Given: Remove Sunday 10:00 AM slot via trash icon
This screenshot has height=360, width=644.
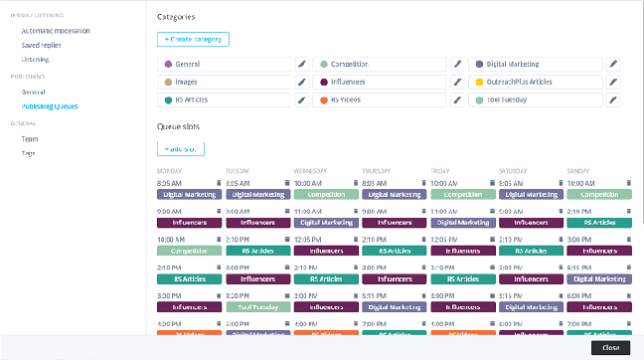Looking at the screenshot, I should pos(629,183).
